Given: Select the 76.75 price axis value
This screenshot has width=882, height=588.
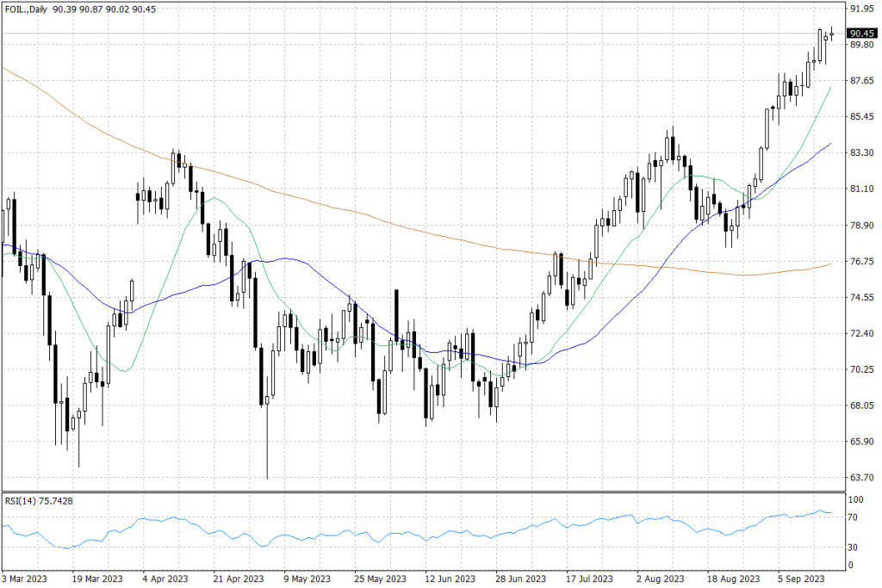Looking at the screenshot, I should pos(860,262).
